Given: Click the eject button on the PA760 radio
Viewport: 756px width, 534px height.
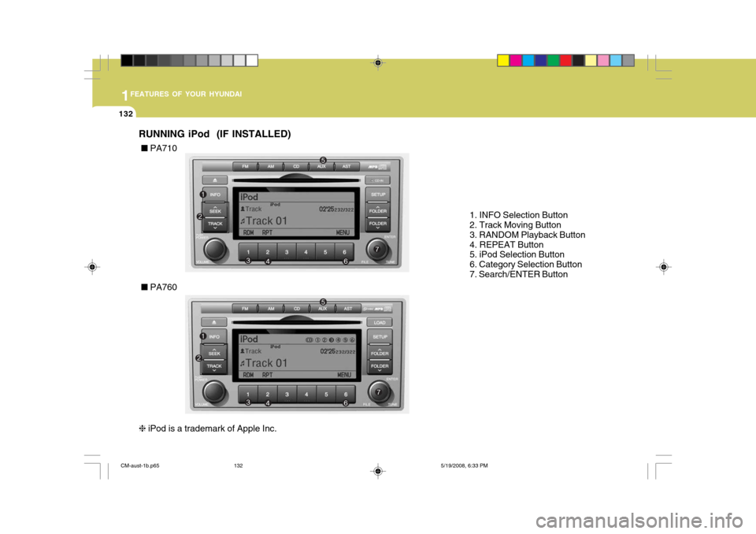Looking at the screenshot, I should pos(214,322).
